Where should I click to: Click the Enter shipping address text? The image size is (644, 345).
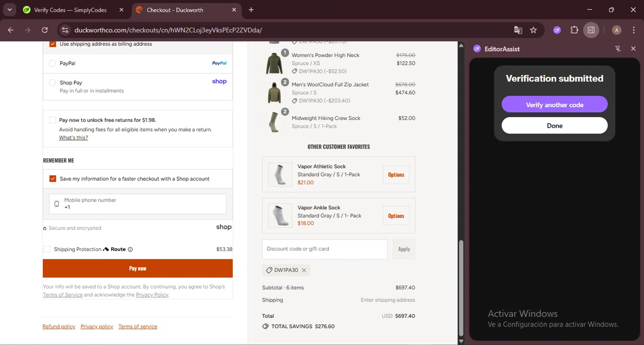click(x=388, y=300)
